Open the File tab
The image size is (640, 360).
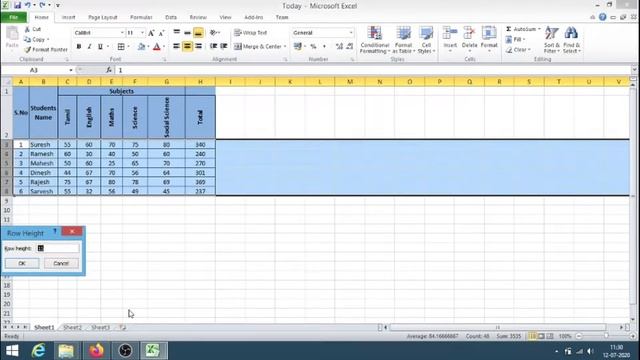pyautogui.click(x=14, y=17)
